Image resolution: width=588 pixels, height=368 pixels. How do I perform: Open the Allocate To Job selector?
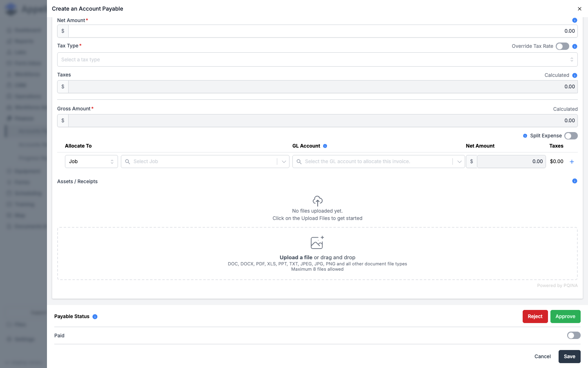tap(91, 162)
